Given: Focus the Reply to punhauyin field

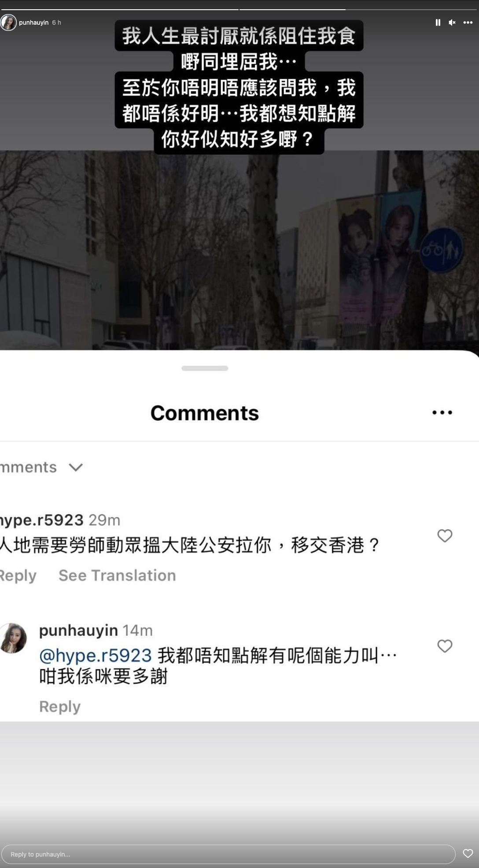Looking at the screenshot, I should click(x=228, y=854).
